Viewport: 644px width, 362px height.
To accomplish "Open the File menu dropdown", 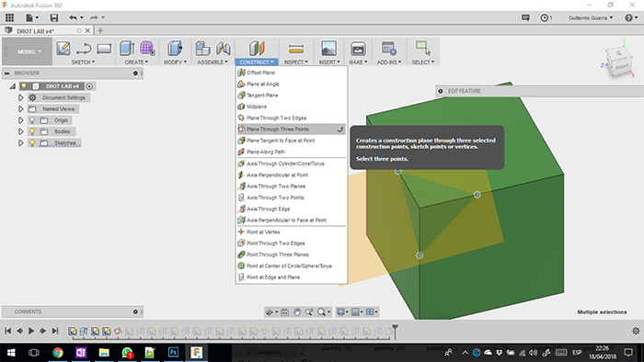I will coord(31,17).
